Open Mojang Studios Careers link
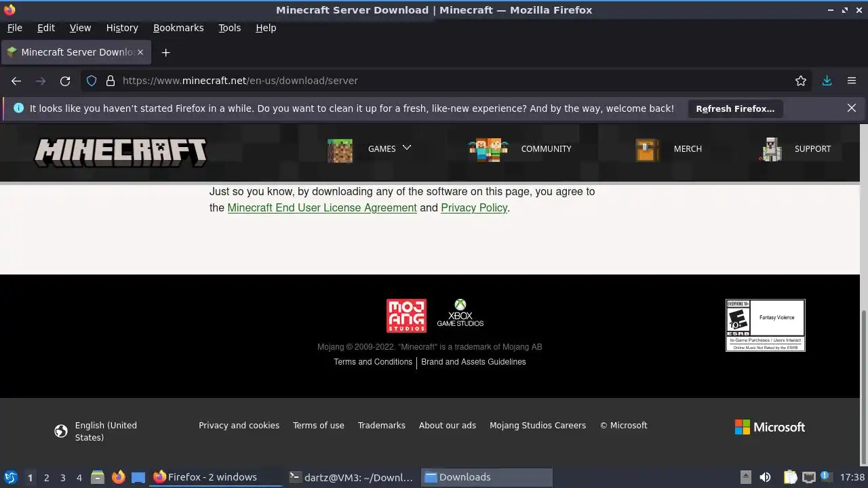 (538, 426)
